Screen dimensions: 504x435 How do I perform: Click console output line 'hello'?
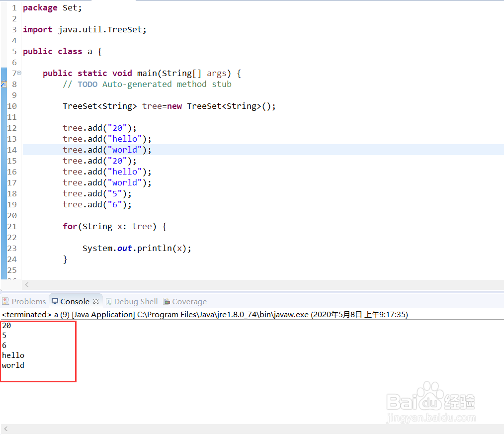tap(13, 355)
